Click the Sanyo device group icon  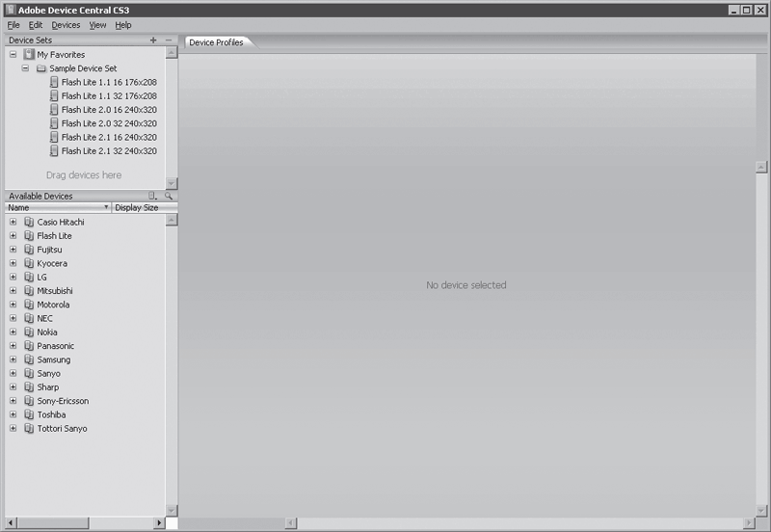29,374
